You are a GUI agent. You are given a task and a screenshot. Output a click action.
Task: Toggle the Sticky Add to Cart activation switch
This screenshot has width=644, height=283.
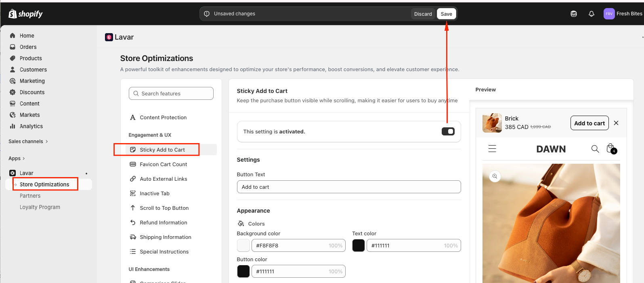(448, 131)
